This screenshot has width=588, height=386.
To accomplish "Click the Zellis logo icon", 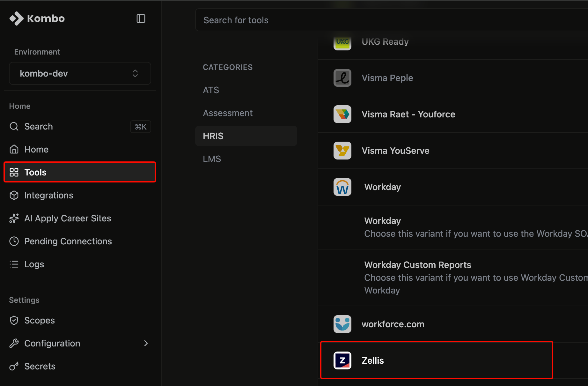I will [342, 360].
